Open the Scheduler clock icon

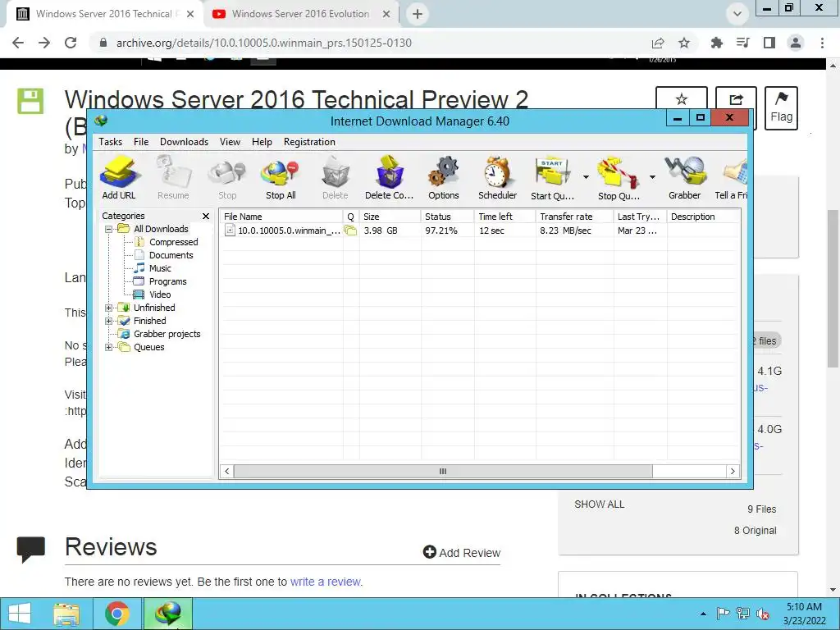click(497, 178)
